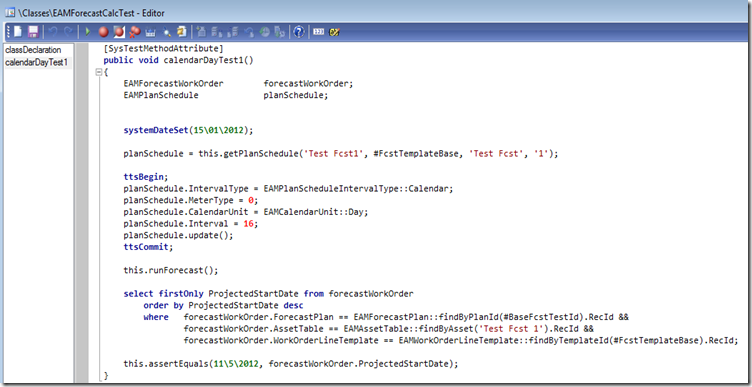Select calendarDayTest1 in the method list
The height and width of the screenshot is (387, 752).
pos(37,62)
